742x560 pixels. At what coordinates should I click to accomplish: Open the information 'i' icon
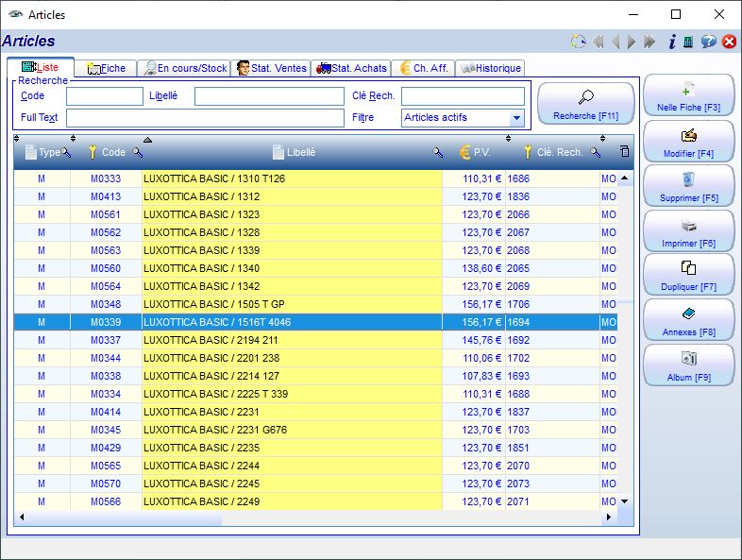pyautogui.click(x=672, y=42)
